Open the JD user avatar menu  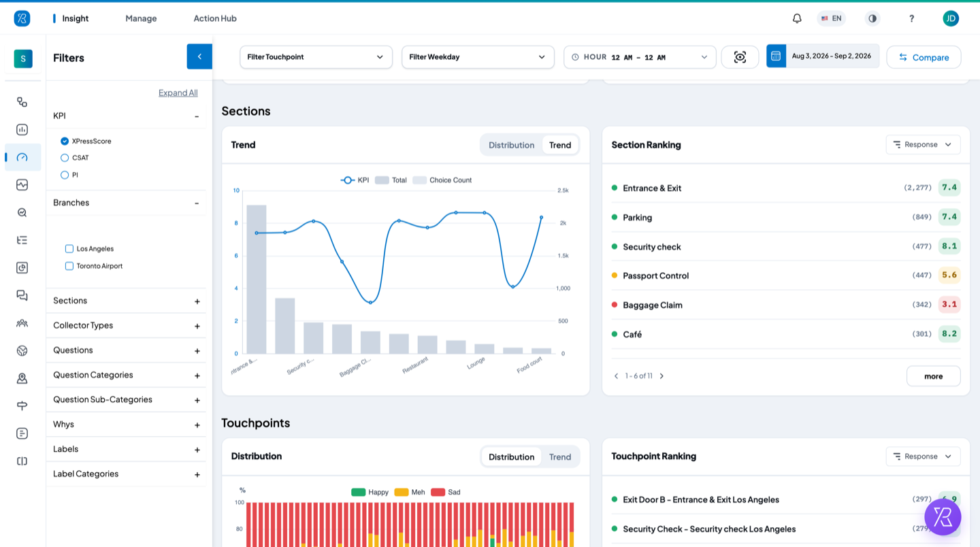point(951,18)
